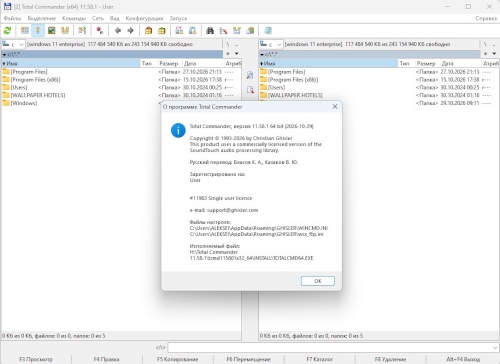Click the Pack files toolbar icon

pos(148,31)
